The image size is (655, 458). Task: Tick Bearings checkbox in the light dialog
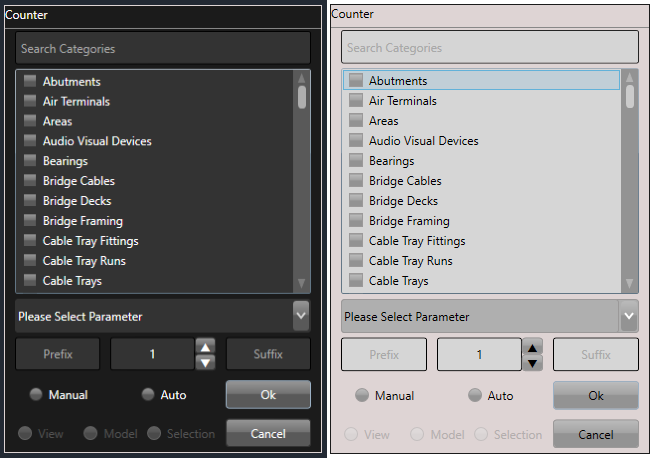pos(356,161)
